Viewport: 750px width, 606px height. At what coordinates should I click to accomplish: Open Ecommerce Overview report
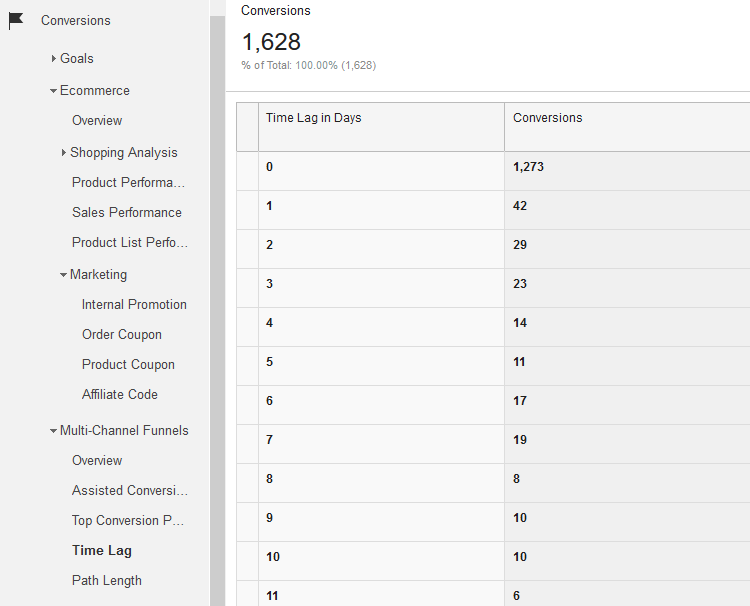tap(97, 121)
